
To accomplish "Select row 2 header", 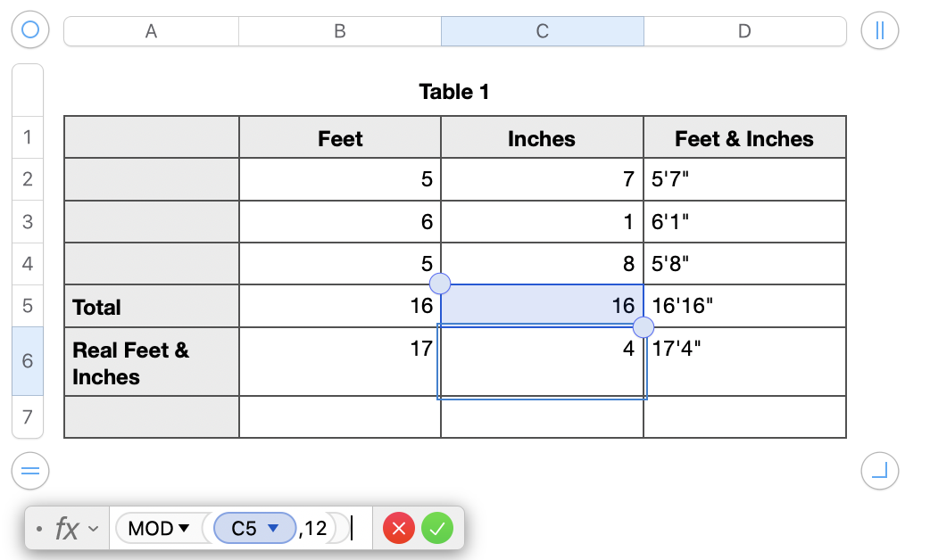I will point(27,179).
